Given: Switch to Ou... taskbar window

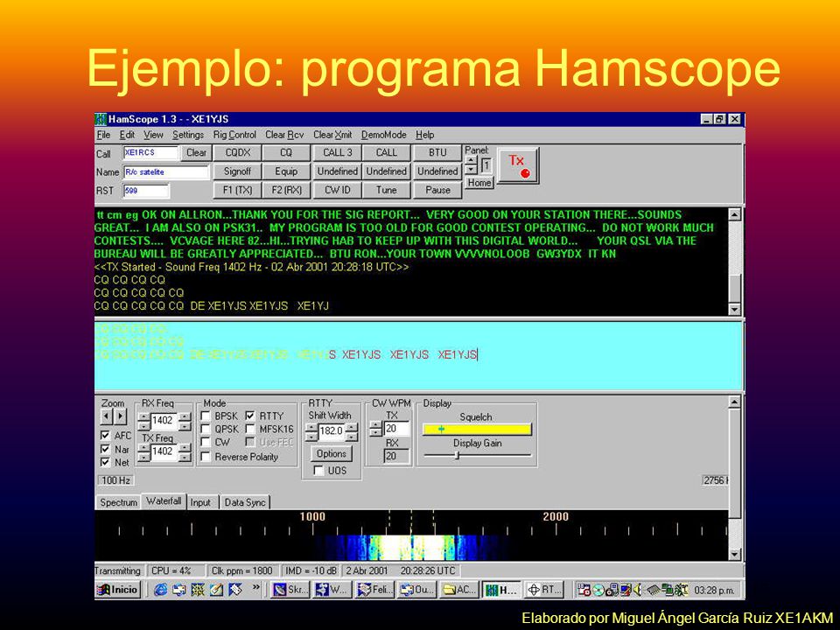Looking at the screenshot, I should [x=416, y=590].
